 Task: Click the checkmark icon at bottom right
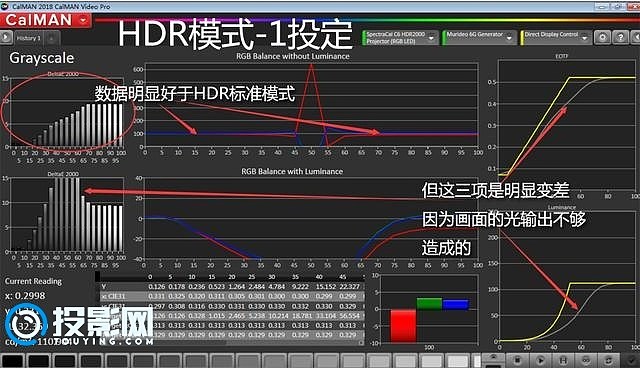point(631,360)
